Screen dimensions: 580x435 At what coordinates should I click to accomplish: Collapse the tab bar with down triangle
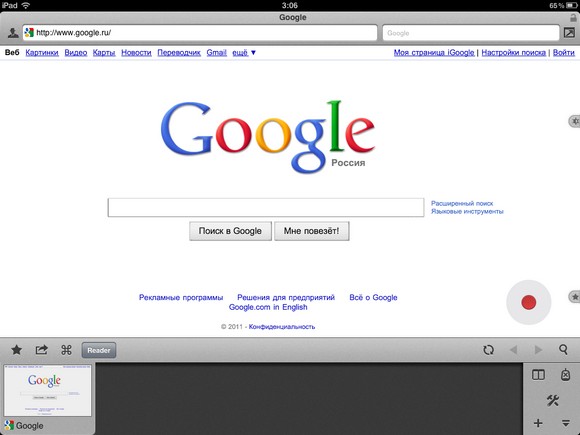(566, 423)
